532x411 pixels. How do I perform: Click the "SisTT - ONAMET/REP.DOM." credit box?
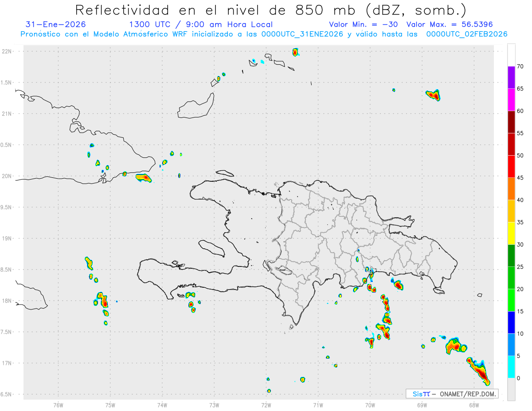(452, 394)
